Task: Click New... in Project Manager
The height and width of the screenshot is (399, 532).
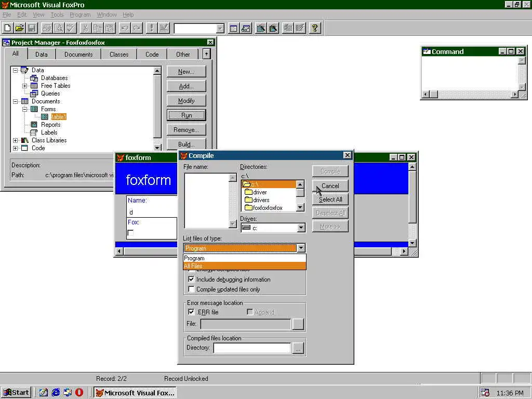Action: (x=187, y=72)
